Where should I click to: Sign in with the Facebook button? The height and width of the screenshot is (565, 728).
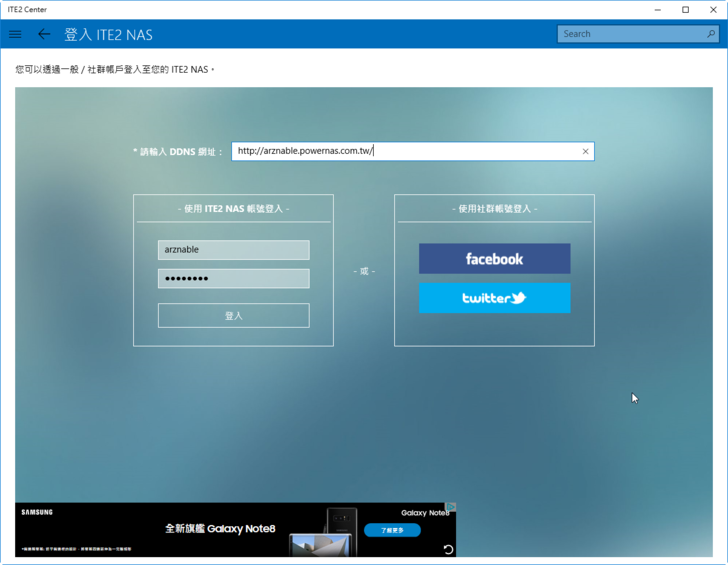pyautogui.click(x=494, y=259)
